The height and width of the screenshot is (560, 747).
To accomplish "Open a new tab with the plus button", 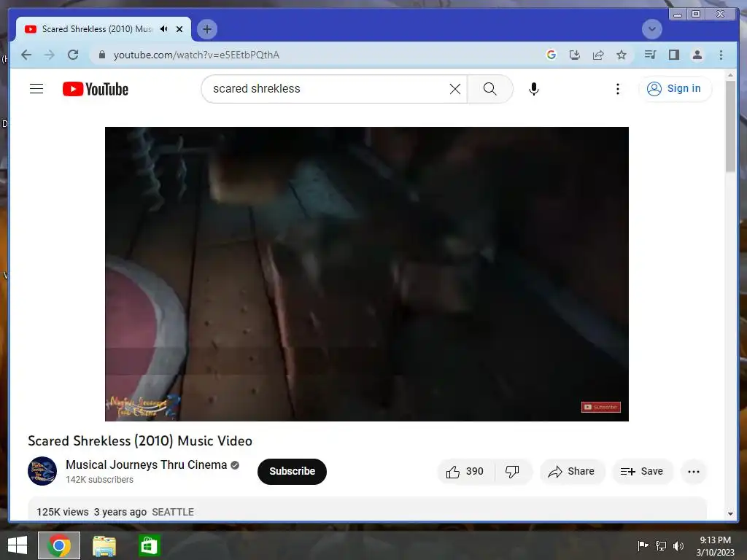I will tap(206, 29).
